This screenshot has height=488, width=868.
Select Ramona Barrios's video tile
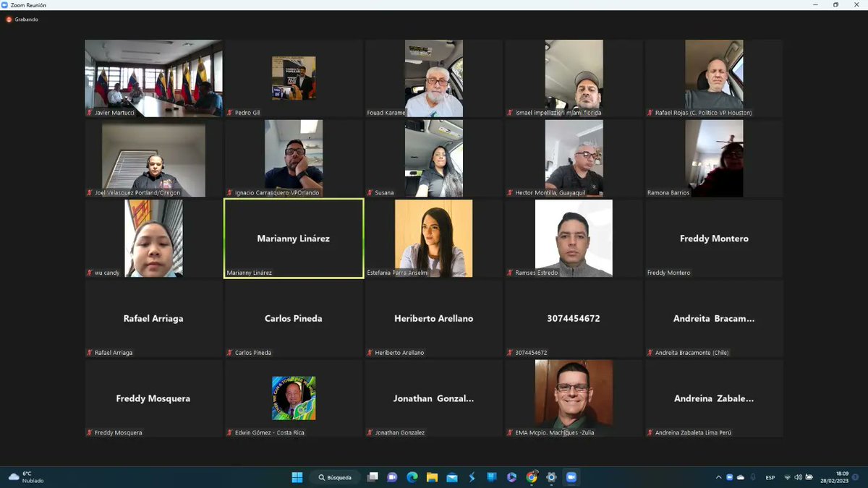(x=714, y=158)
